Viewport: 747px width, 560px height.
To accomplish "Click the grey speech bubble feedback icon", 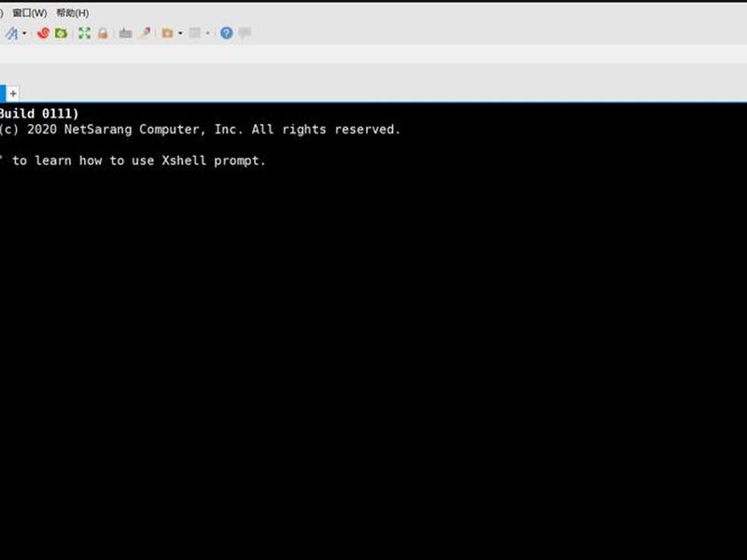I will pos(245,33).
